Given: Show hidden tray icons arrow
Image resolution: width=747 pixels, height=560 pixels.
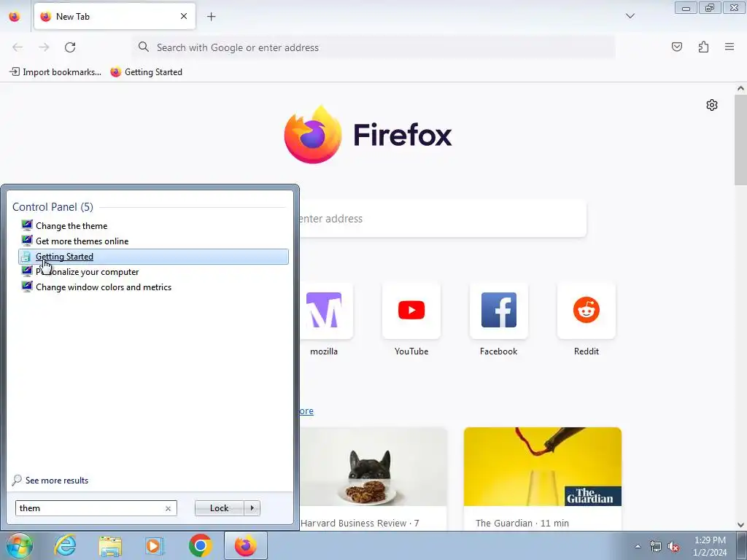Looking at the screenshot, I should (638, 546).
